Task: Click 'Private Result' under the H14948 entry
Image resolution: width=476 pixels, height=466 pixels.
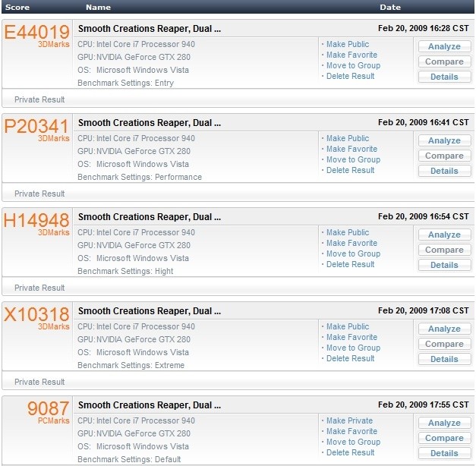Action: pos(39,288)
